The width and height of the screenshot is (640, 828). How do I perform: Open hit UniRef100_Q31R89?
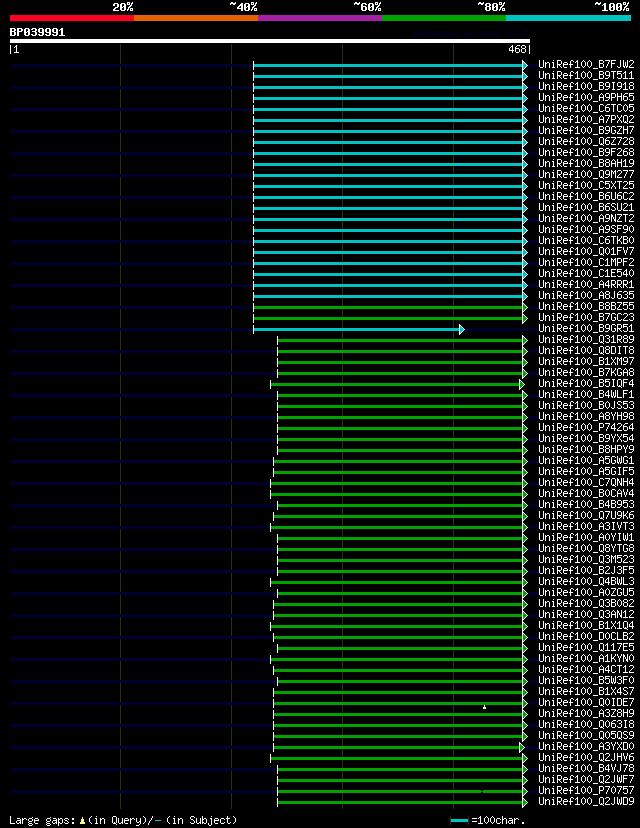coord(586,340)
